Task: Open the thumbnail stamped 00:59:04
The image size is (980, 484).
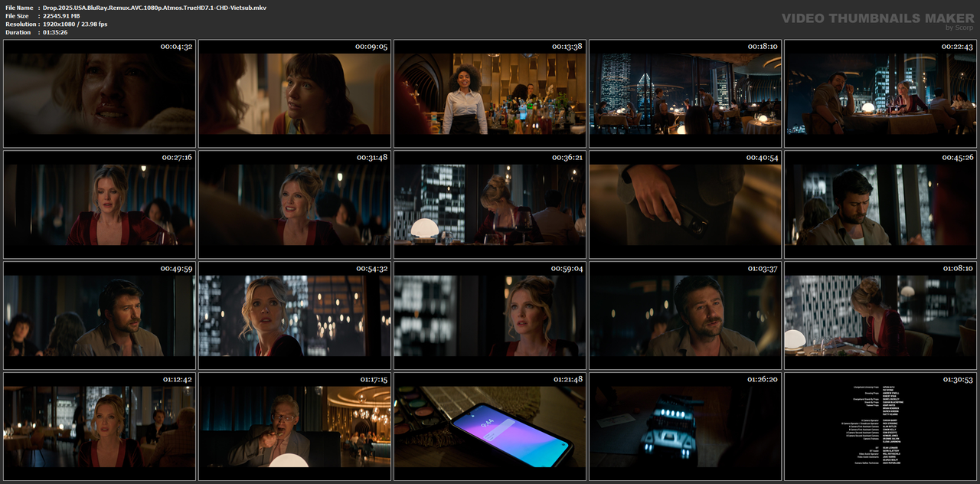Action: [490, 316]
